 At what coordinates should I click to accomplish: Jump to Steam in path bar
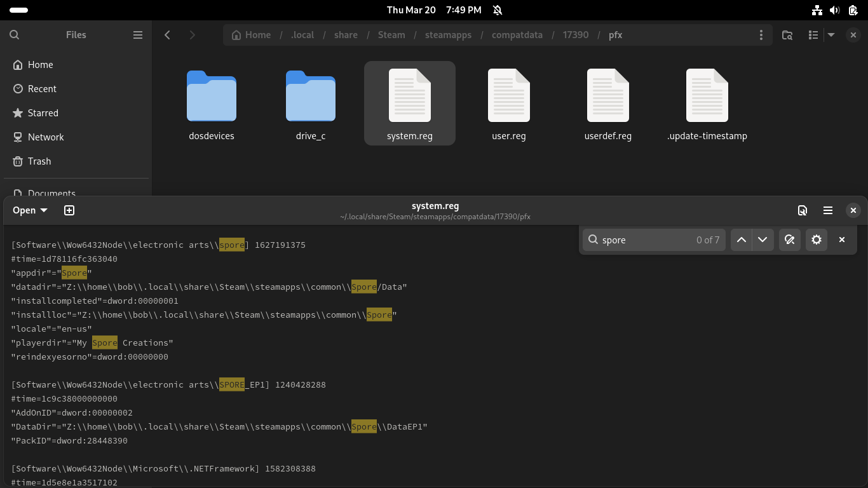391,35
